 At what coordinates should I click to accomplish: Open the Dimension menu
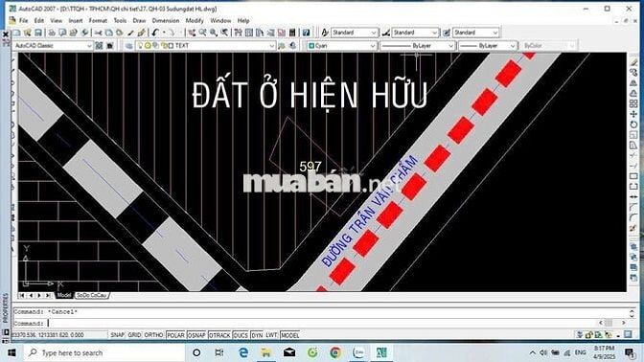(x=166, y=20)
